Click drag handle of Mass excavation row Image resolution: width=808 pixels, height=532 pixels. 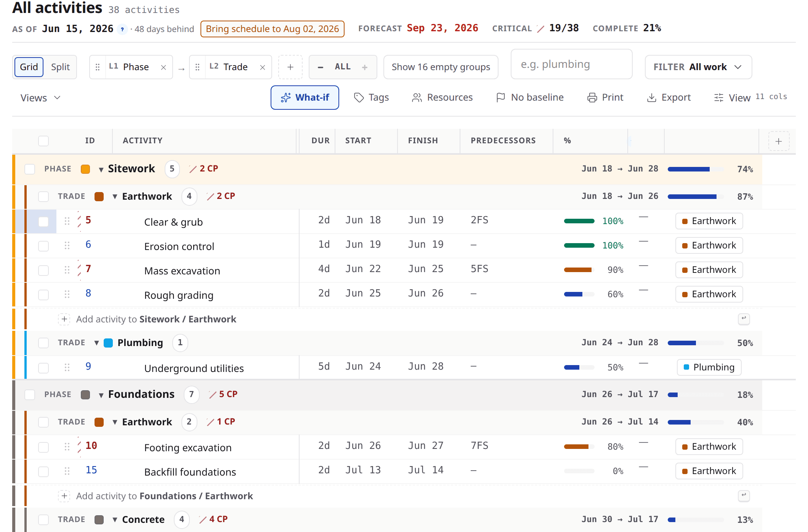(67, 270)
